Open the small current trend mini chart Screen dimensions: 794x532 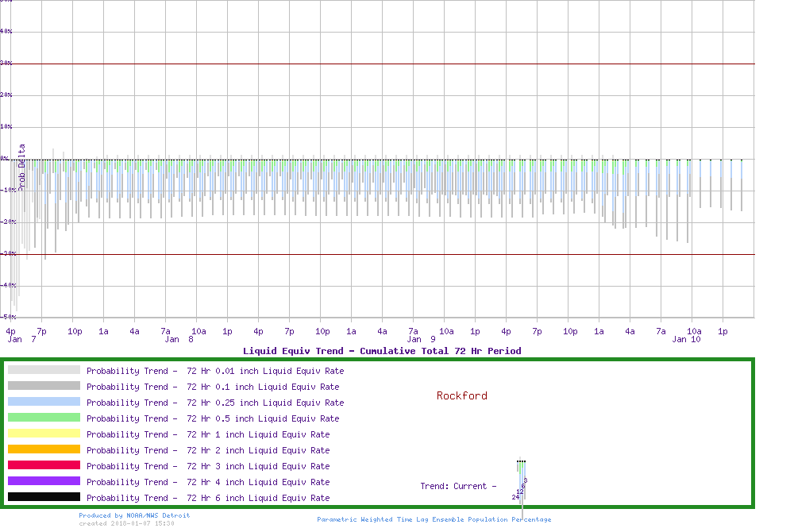521,480
